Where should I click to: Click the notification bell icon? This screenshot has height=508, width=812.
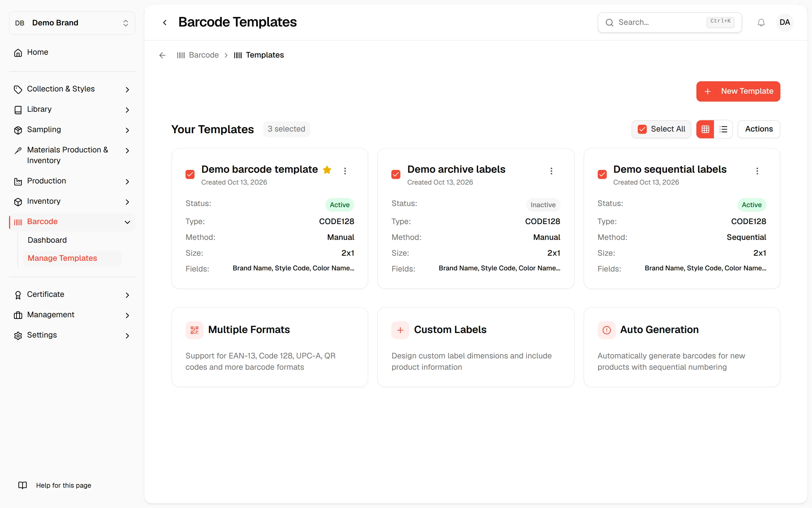tap(761, 23)
